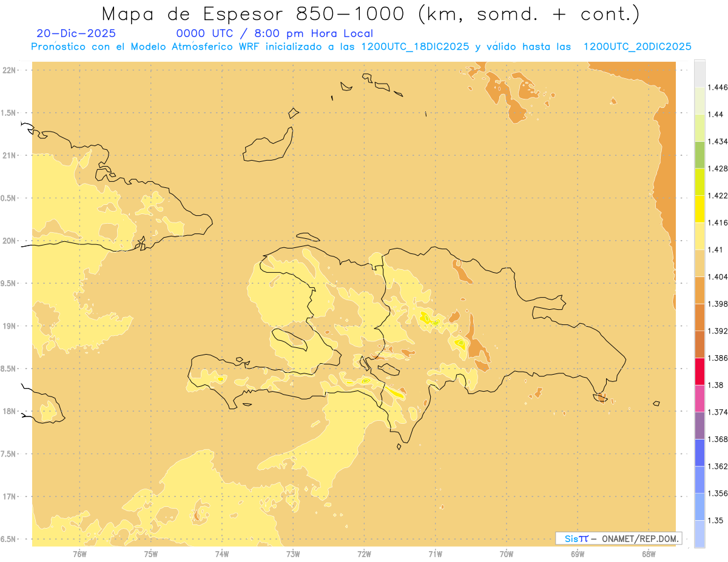Click the clipped latitude label "7.5N"
728x562 pixels.
[x=8, y=455]
